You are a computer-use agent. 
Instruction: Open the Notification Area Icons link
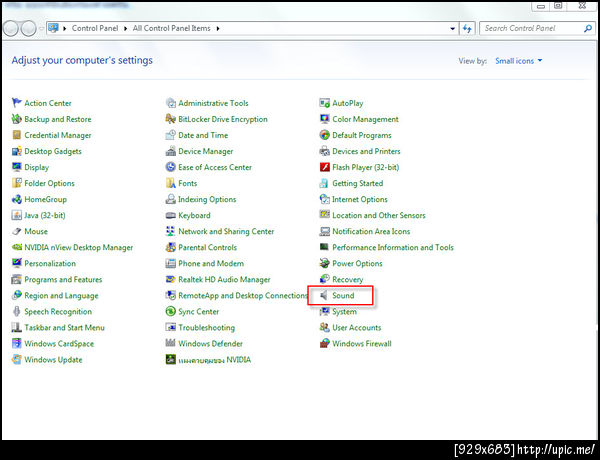click(x=371, y=231)
